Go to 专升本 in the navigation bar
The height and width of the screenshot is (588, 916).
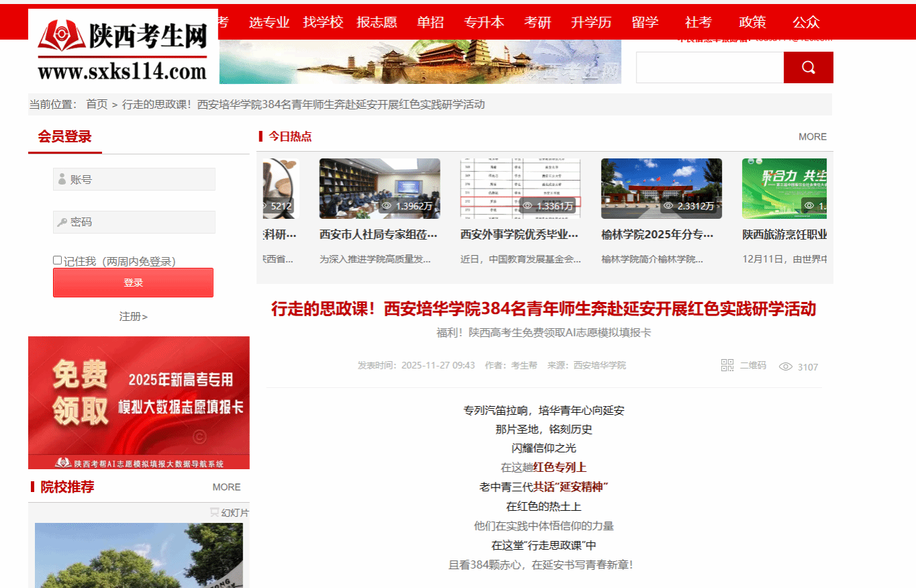pyautogui.click(x=484, y=22)
